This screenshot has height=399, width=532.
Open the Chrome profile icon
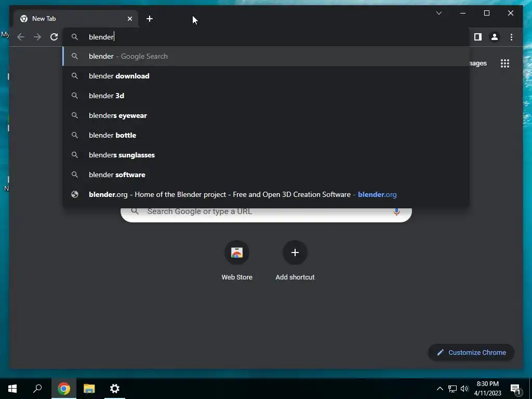coord(495,37)
